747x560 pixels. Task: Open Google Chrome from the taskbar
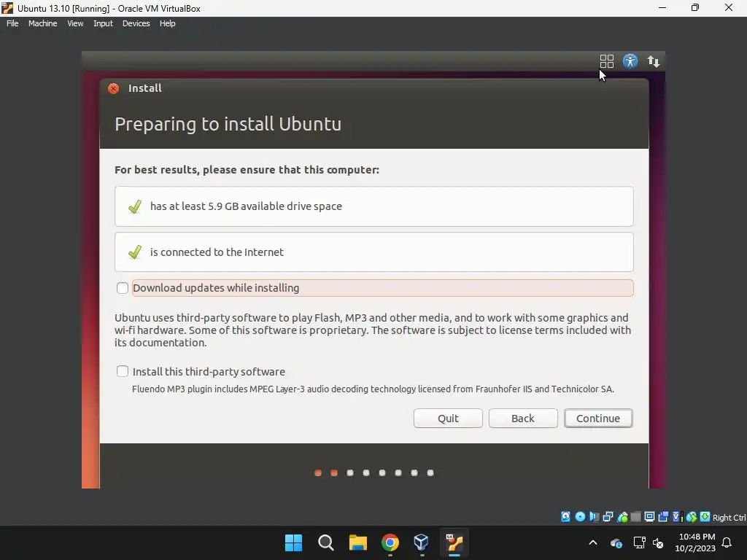coord(390,542)
